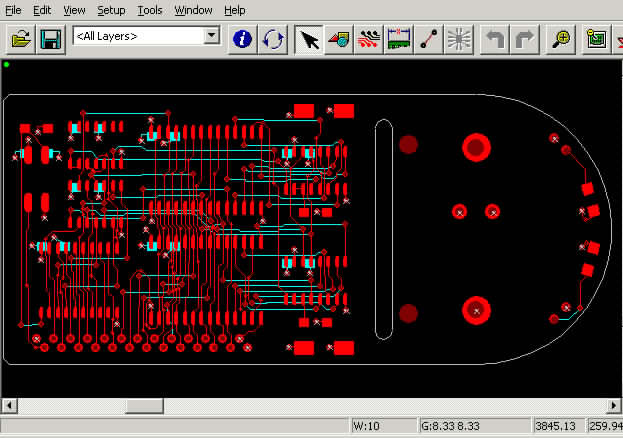Open the design toolbar icon
623x438 pixels.
(x=339, y=39)
